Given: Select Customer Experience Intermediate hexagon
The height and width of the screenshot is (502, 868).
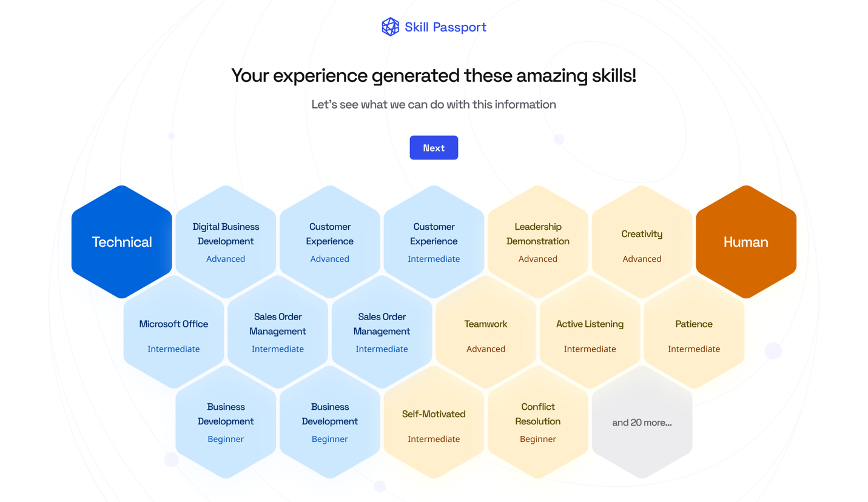Looking at the screenshot, I should tap(434, 242).
